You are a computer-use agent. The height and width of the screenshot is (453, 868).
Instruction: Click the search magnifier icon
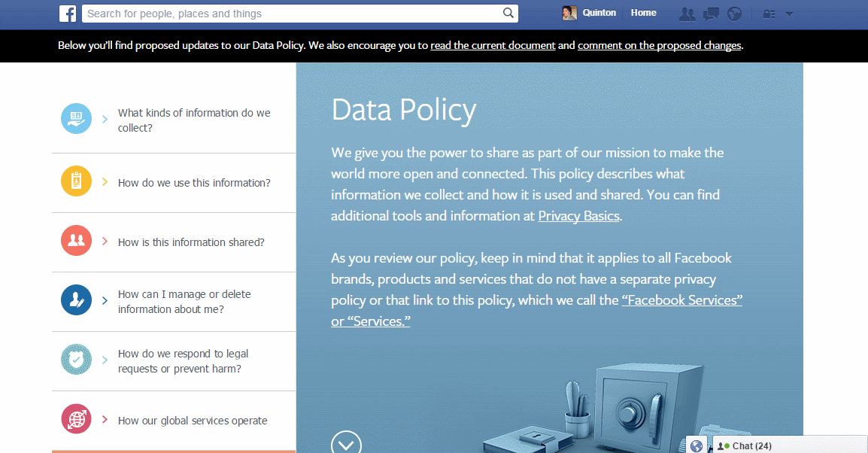point(508,14)
